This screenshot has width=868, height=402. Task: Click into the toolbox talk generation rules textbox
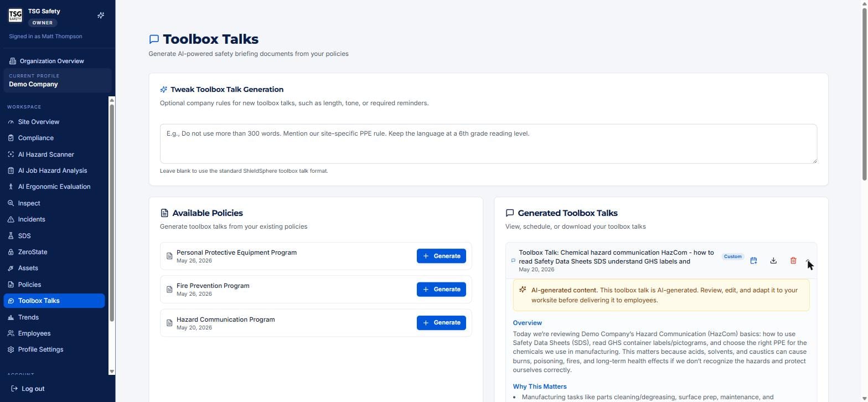[488, 144]
